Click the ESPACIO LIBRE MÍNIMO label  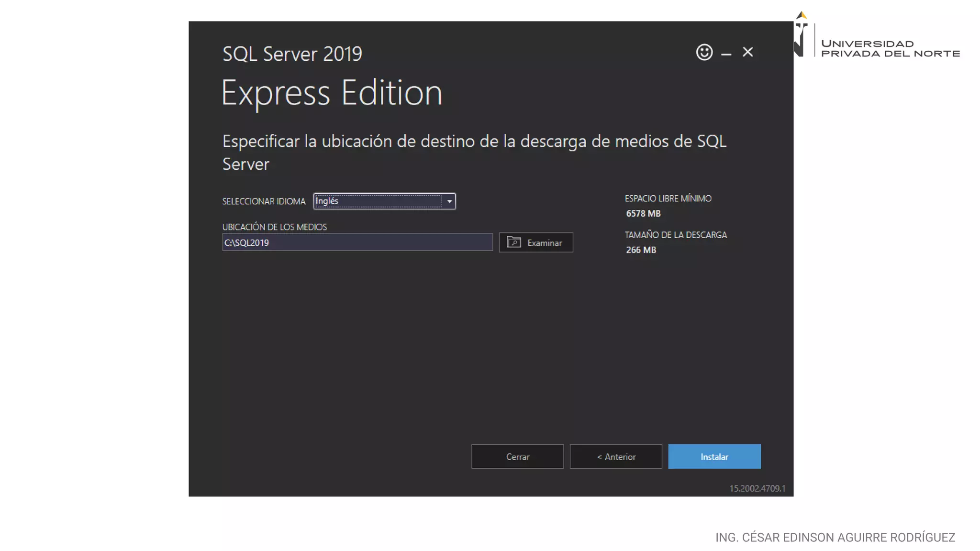[668, 198]
